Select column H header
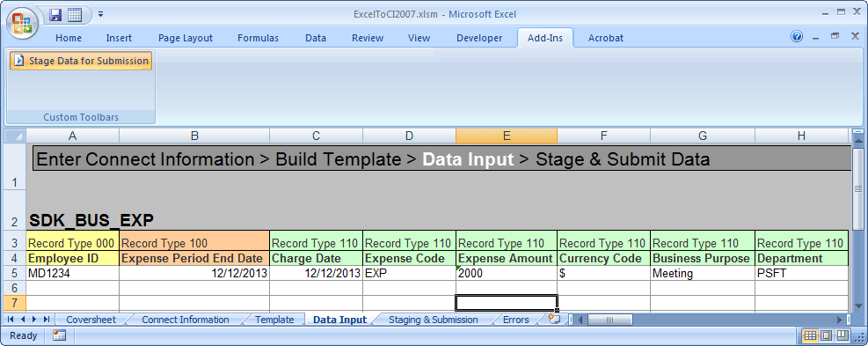 pos(801,136)
